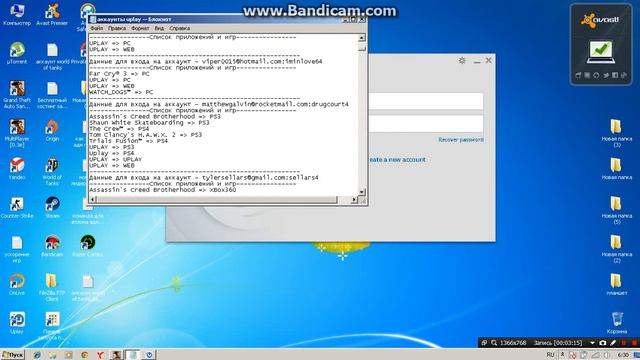Open the Корзина recycle bin
Screen dimensions: 640x360
pos(617,323)
